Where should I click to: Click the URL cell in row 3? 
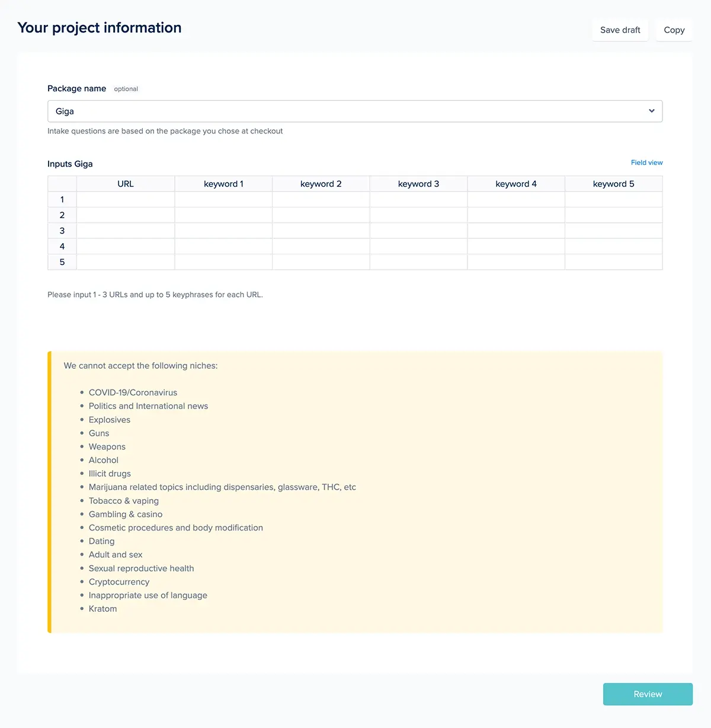click(x=126, y=231)
